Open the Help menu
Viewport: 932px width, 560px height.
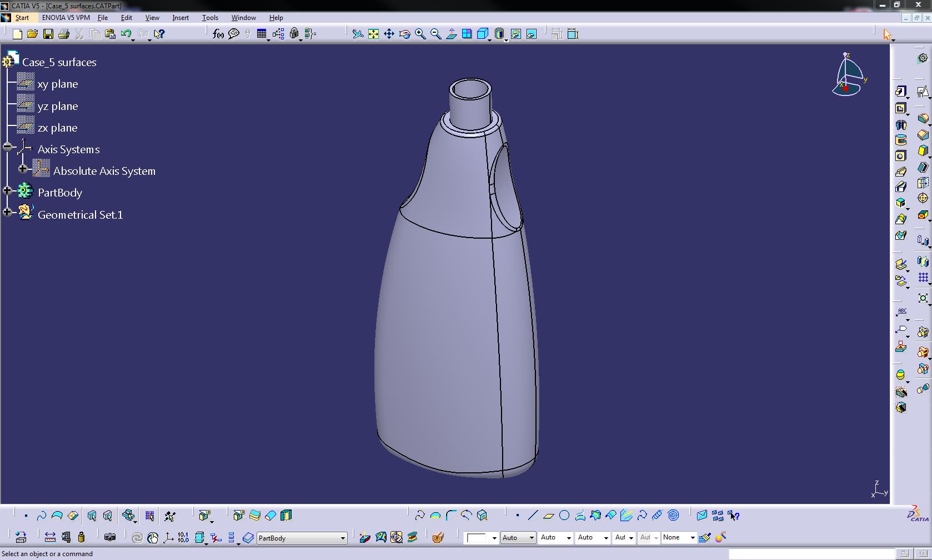coord(276,18)
